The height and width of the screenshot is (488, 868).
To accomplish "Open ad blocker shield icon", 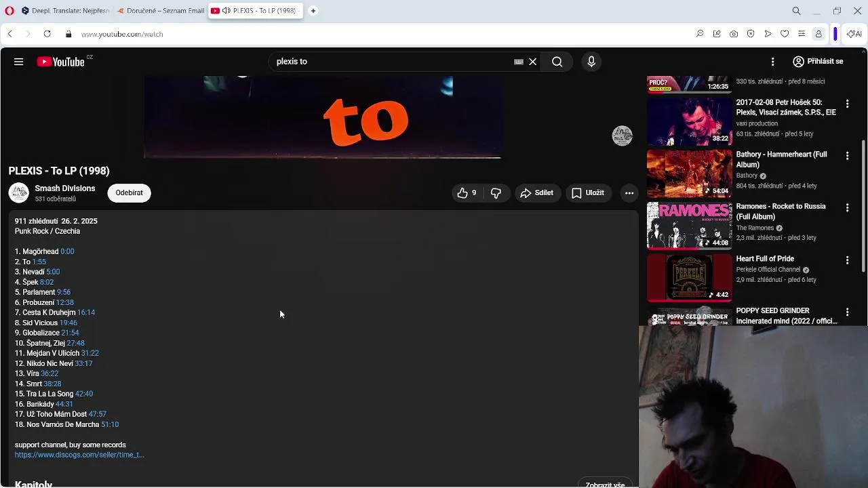I will pyautogui.click(x=751, y=34).
